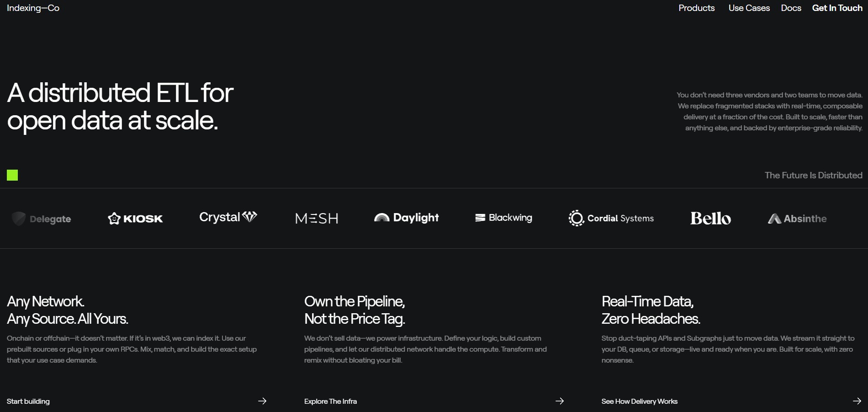This screenshot has height=412, width=868.
Task: Click the Start building link
Action: click(x=28, y=401)
